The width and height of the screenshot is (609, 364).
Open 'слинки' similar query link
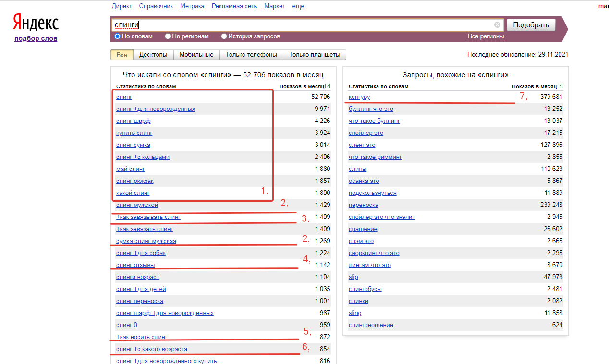click(359, 301)
